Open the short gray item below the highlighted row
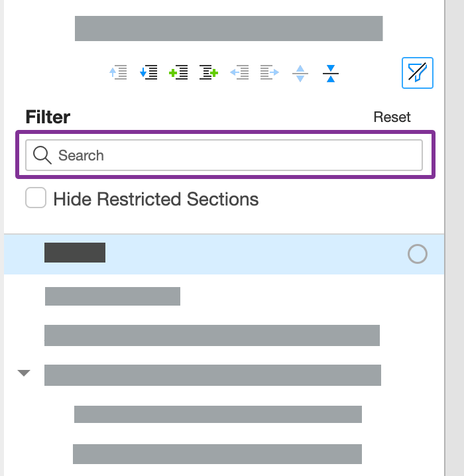 tap(113, 296)
